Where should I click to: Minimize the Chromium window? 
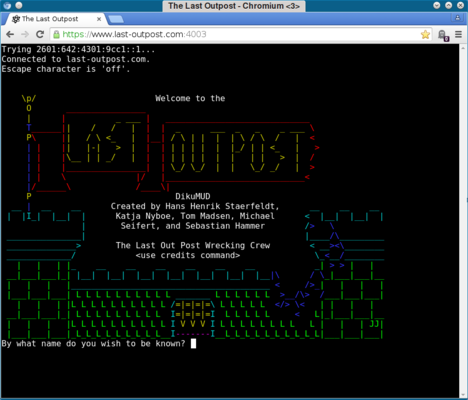[x=437, y=5]
